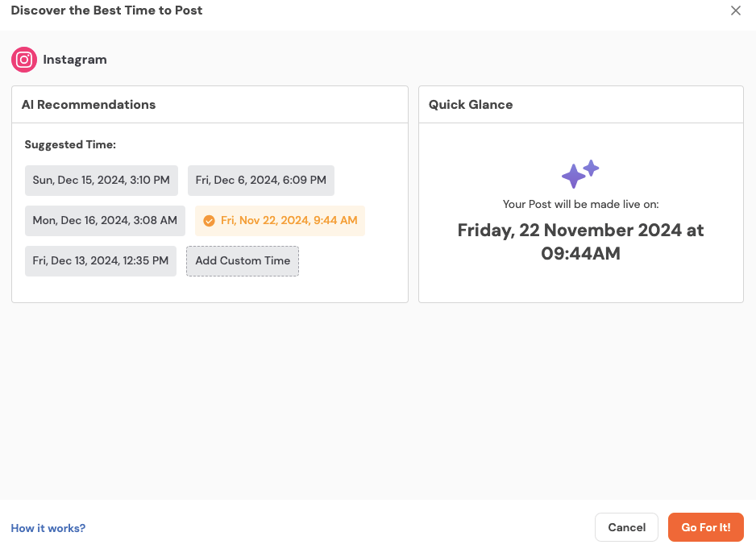Click the orange checkmark on selected time
Viewport: 756px width, 553px height.
point(210,221)
